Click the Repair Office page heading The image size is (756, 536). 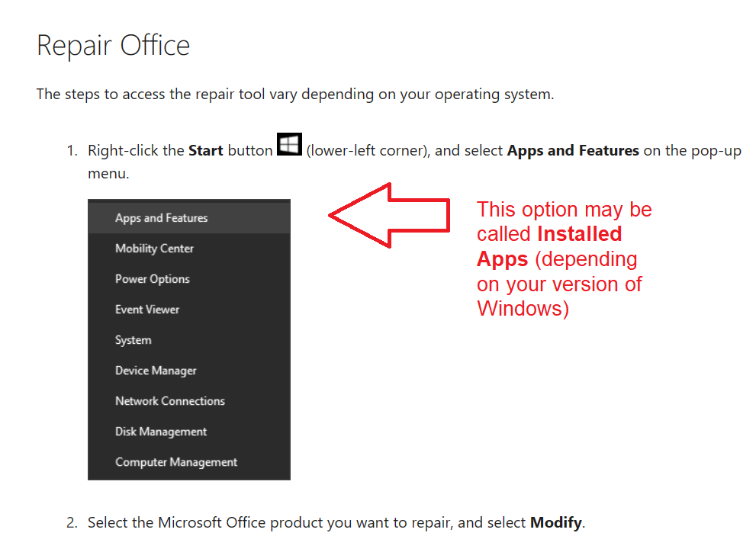tap(113, 46)
